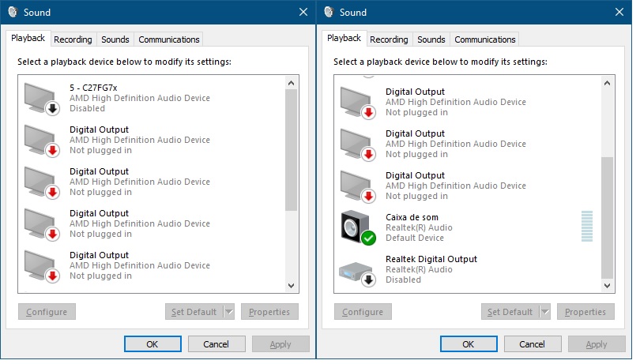The width and height of the screenshot is (640, 364).
Task: Open the Sounds tab in left Sound window
Action: click(115, 39)
